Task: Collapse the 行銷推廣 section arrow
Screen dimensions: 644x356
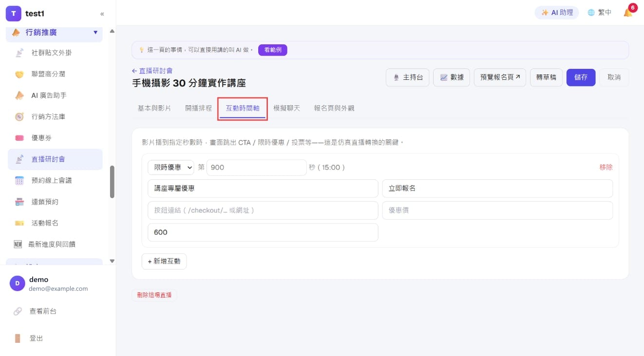Action: click(x=95, y=33)
